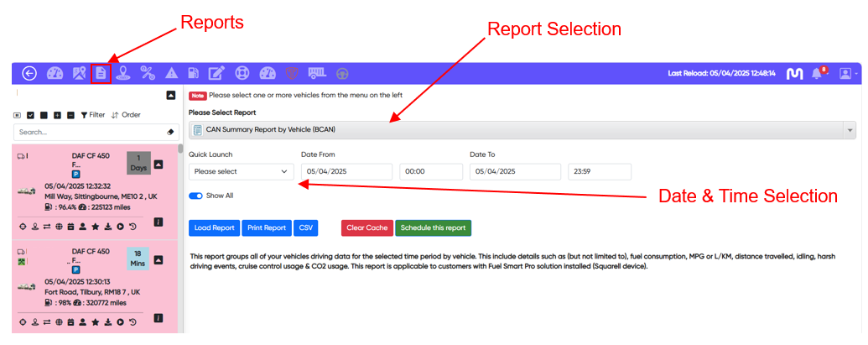Viewport: 868px width, 345px height.
Task: Click the Order sort option
Action: (x=126, y=115)
